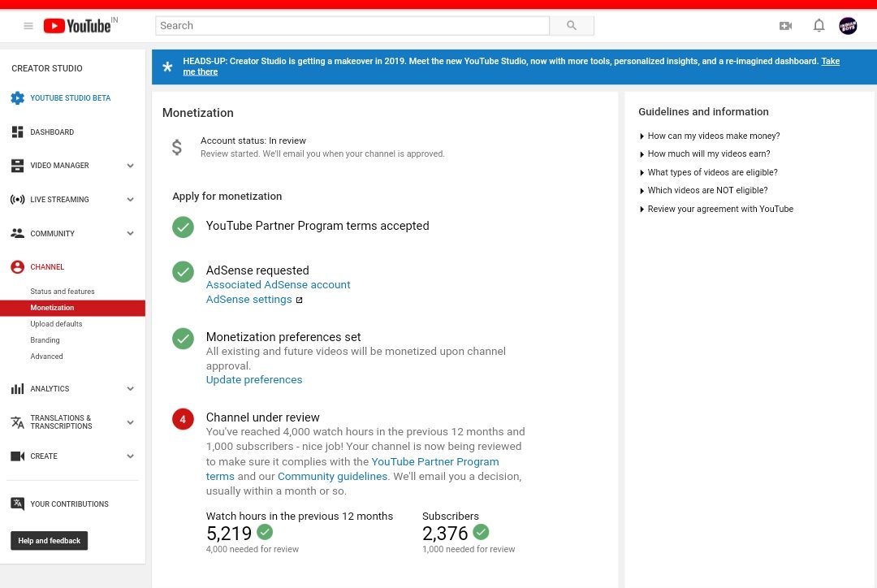The width and height of the screenshot is (877, 588).
Task: Expand the Video Manager section chevron
Action: [130, 166]
